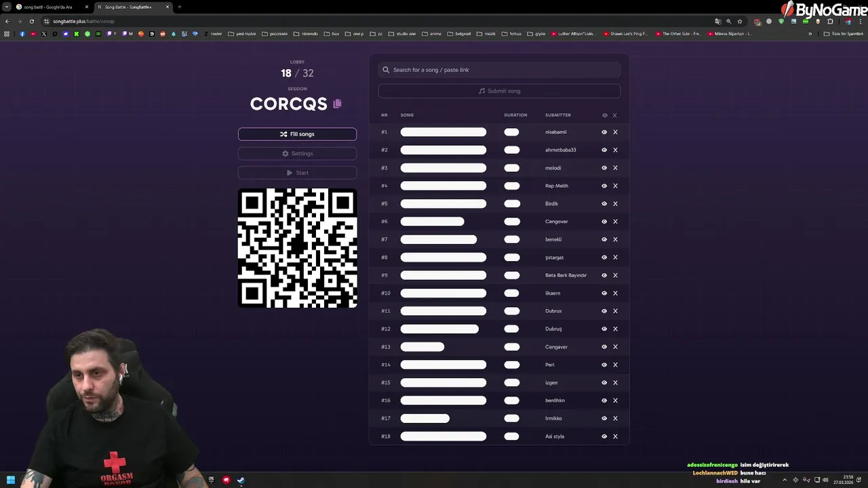Toggle visibility of song #8 şstargat
The width and height of the screenshot is (868, 488).
tap(604, 258)
